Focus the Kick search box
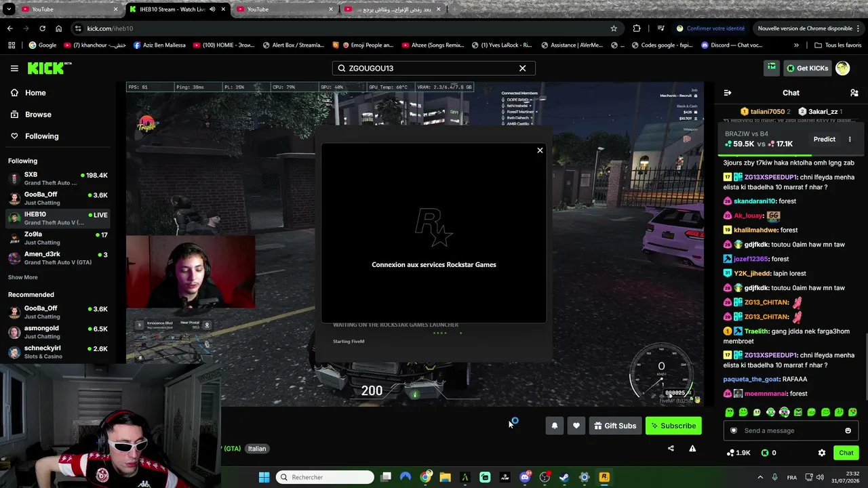 434,68
